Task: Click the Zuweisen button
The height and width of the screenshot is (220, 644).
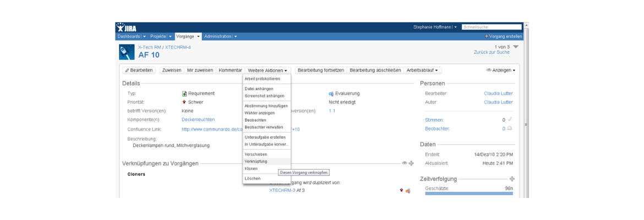Action: pos(172,70)
